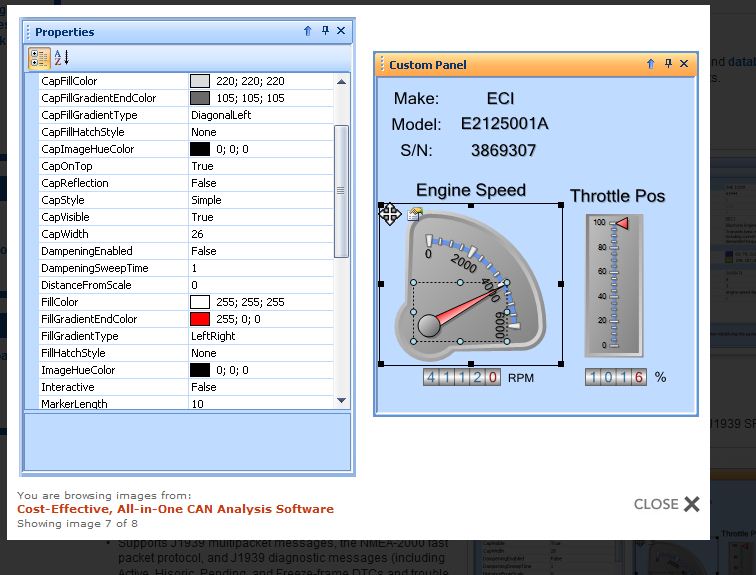
Task: Close the image viewer with CLOSE
Action: [x=666, y=504]
